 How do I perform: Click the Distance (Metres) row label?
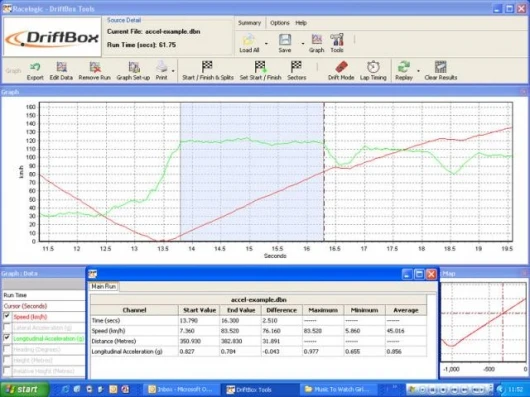pos(114,341)
